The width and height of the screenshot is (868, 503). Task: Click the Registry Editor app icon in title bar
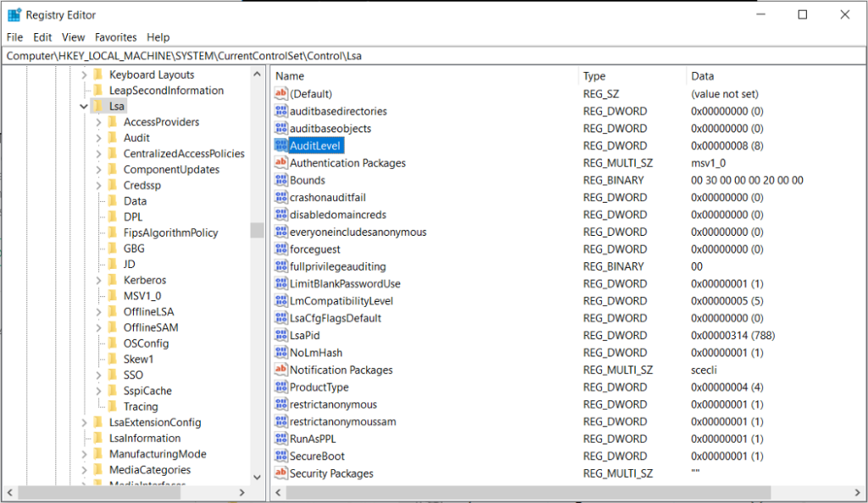pyautogui.click(x=14, y=15)
